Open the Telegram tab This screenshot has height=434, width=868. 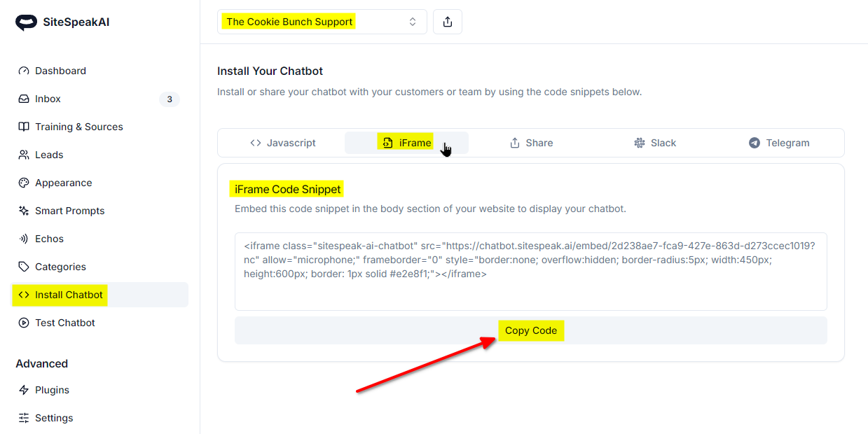pyautogui.click(x=779, y=143)
